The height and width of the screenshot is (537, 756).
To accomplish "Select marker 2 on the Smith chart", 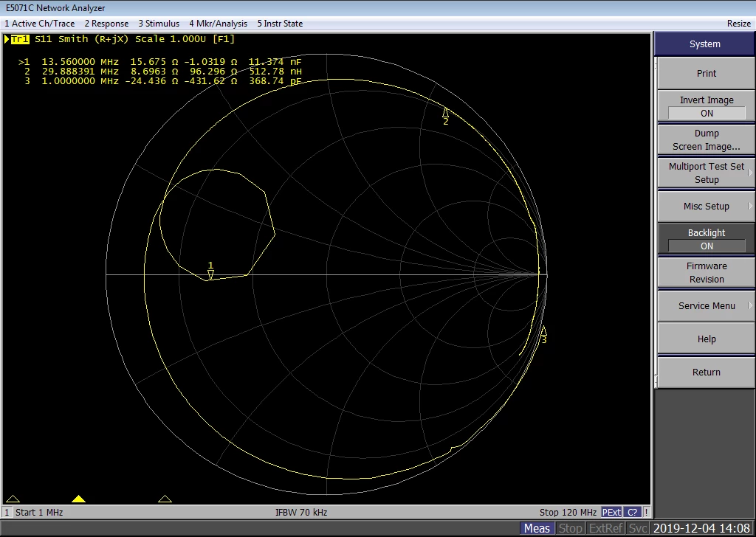I will pyautogui.click(x=445, y=117).
